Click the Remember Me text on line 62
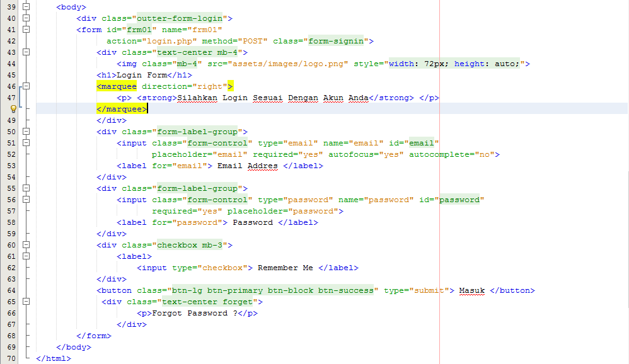Viewport: 629px width, 364px height. (285, 268)
